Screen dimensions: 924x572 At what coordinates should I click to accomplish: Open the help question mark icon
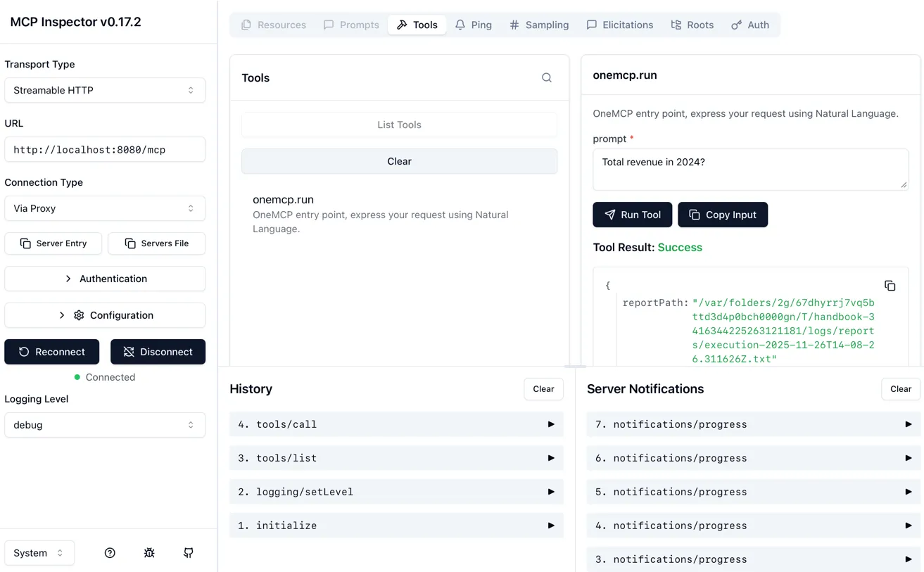pos(110,553)
